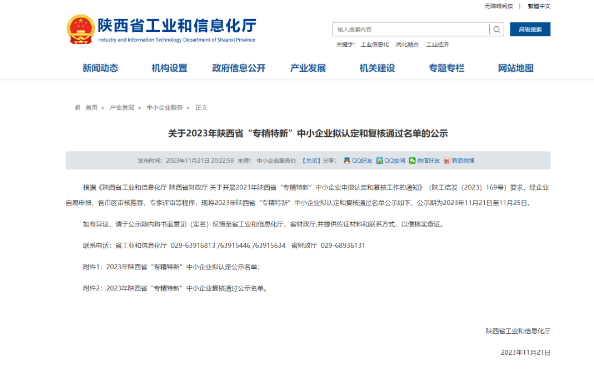Open the 新闻动态 navigation menu
The width and height of the screenshot is (594, 369).
100,68
